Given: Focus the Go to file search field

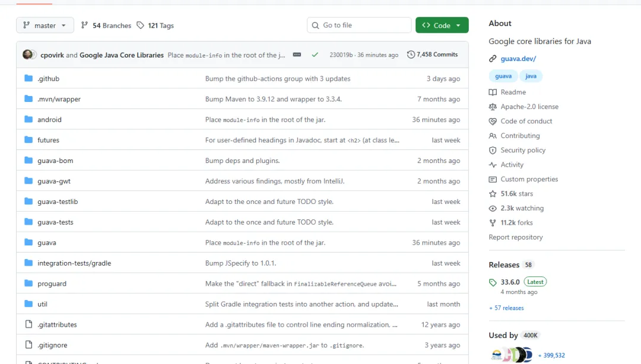Looking at the screenshot, I should coord(359,25).
